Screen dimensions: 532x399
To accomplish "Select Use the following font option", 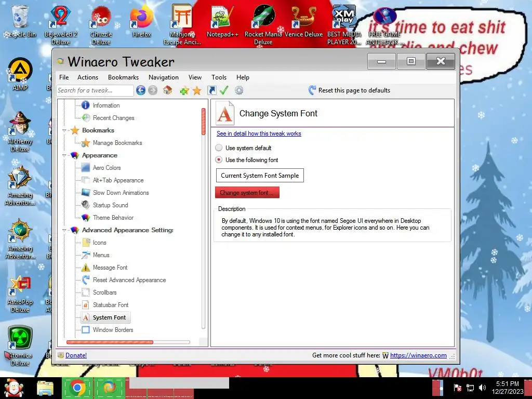I will pos(219,160).
